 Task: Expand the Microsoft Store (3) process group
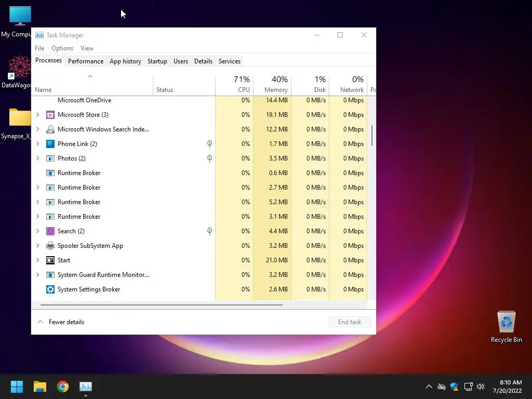click(38, 115)
